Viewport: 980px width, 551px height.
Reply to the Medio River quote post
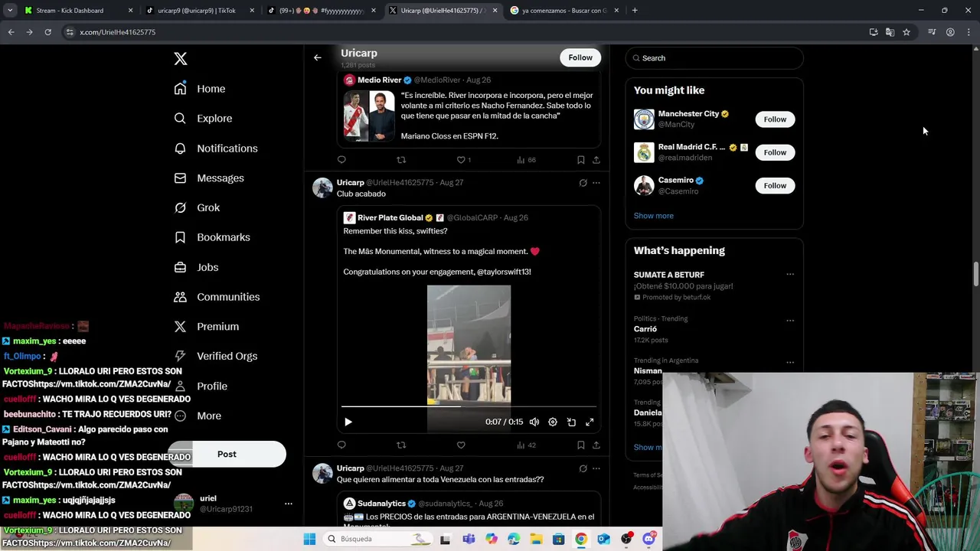click(341, 160)
